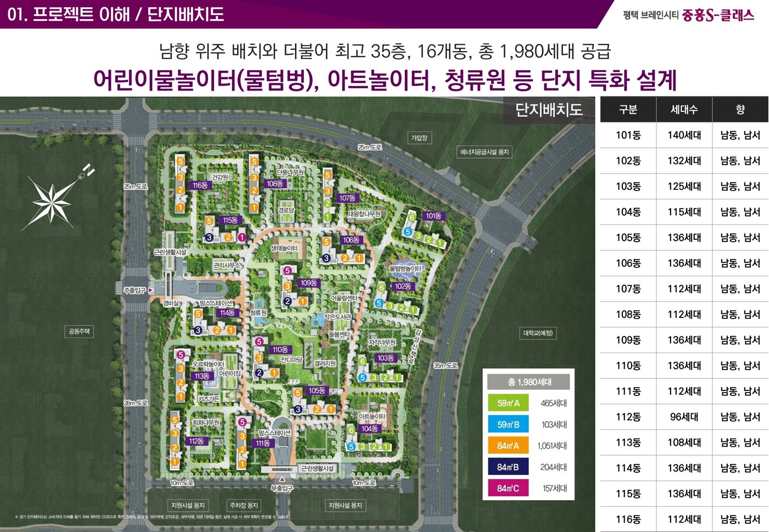The height and width of the screenshot is (532, 769).
Task: Select the blue 59㎡B legend swatch
Action: [x=508, y=424]
